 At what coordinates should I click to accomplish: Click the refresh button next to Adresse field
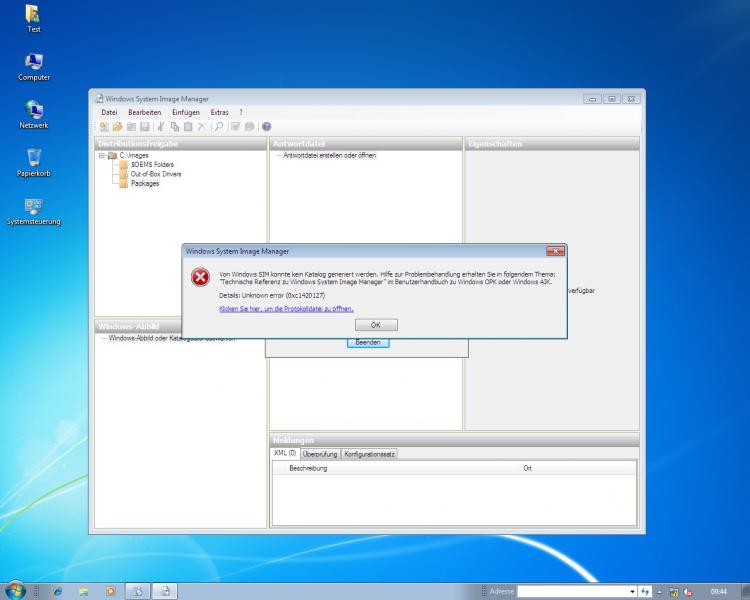click(645, 592)
